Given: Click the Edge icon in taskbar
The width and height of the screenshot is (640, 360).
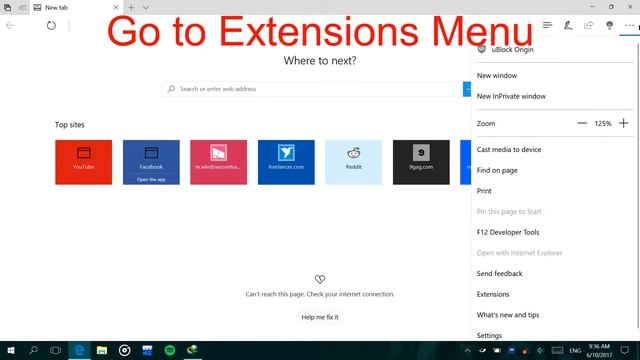Looking at the screenshot, I should coord(79,350).
